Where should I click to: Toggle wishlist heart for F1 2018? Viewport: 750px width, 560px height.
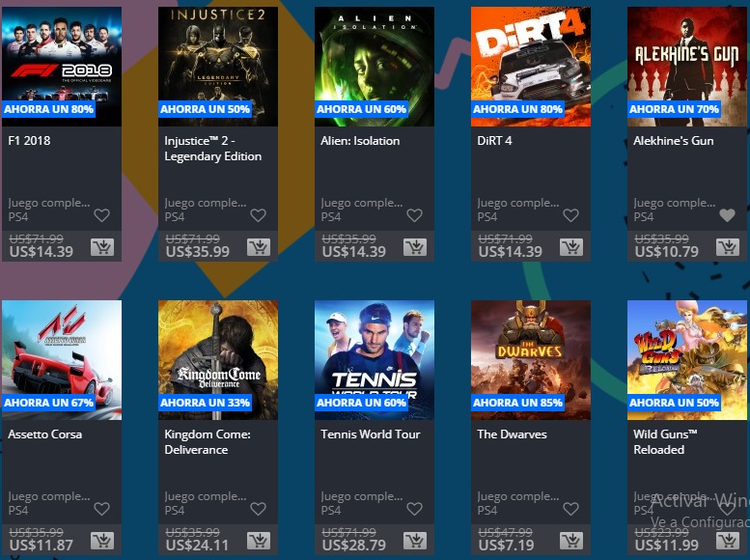102,215
